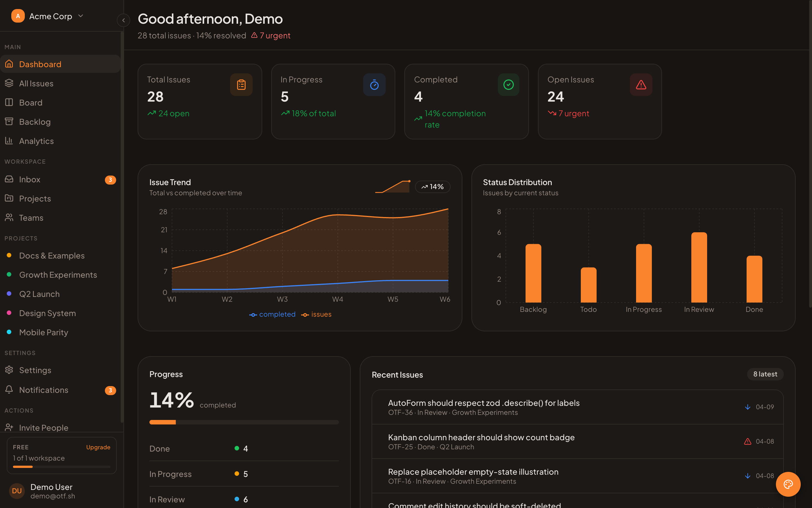
Task: Click the Teams people icon
Action: click(x=9, y=217)
